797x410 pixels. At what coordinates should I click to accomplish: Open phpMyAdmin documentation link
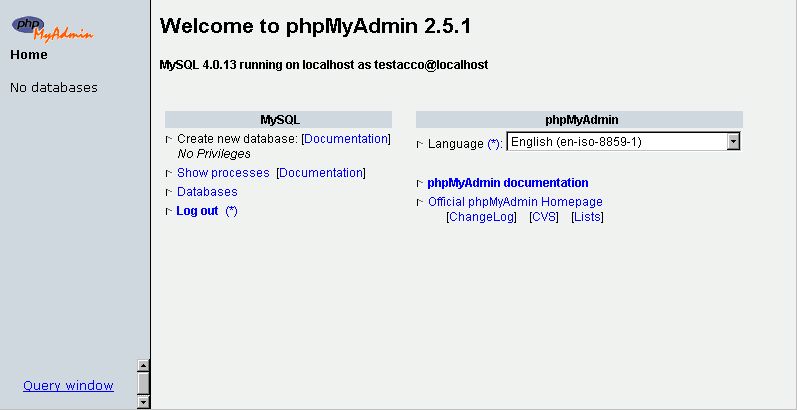[508, 182]
